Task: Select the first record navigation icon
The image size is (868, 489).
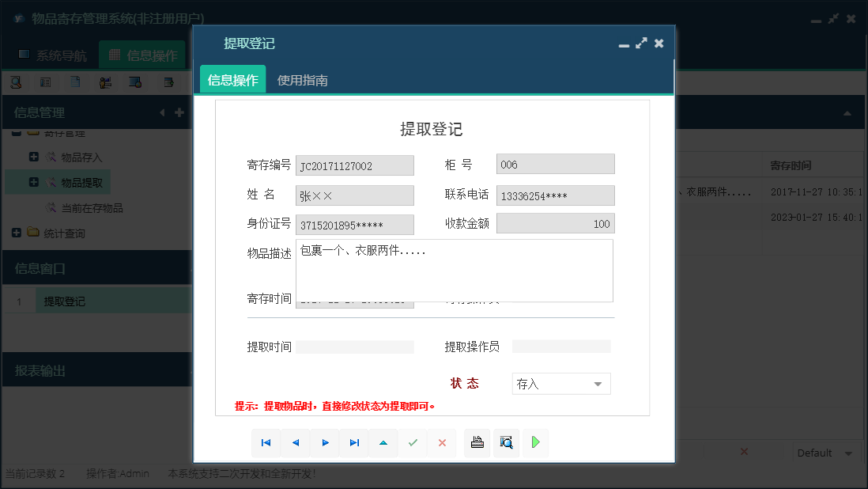Action: (x=266, y=443)
